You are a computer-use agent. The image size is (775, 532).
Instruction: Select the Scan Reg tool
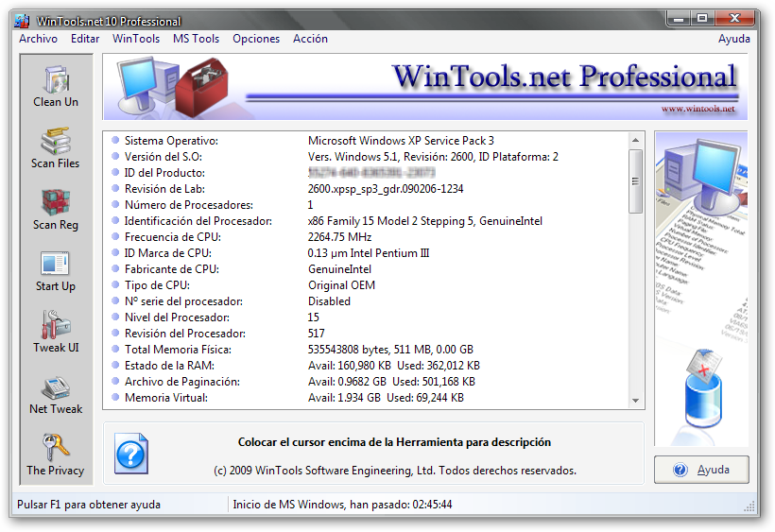click(56, 209)
